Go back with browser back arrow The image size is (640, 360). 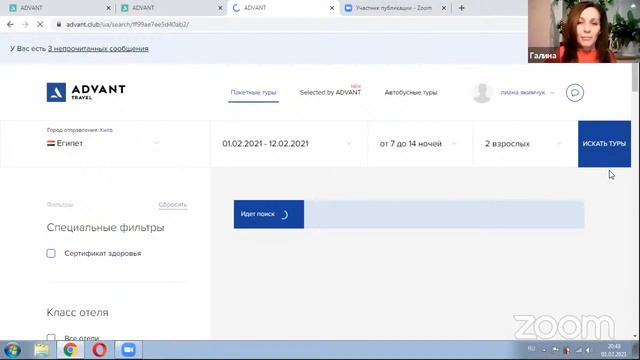tap(10, 24)
